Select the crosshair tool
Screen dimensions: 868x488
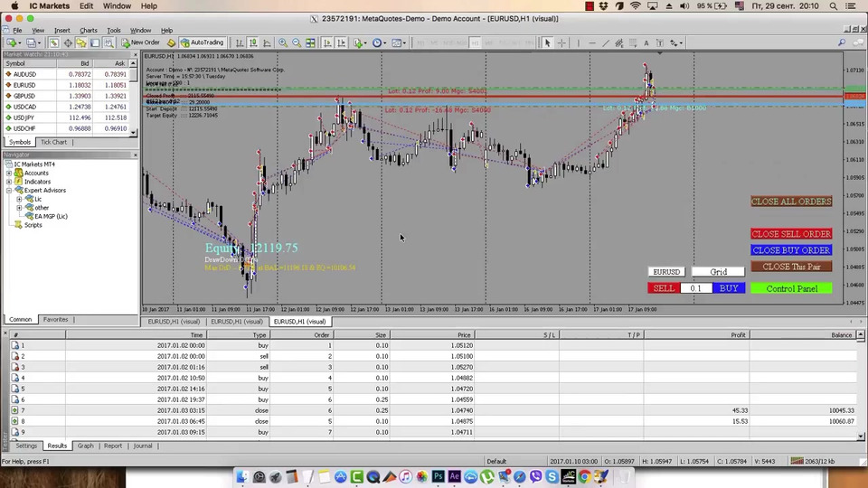tap(561, 42)
